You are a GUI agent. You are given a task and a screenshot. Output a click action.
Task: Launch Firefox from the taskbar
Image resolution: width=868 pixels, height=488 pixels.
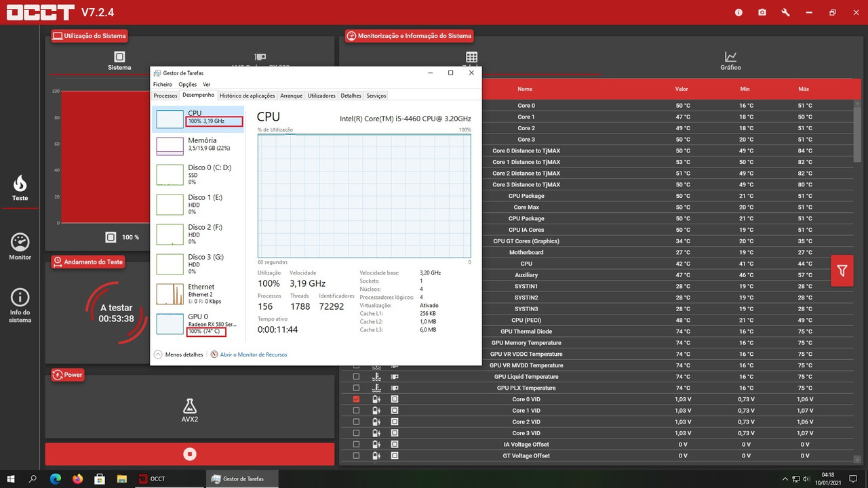tap(77, 479)
